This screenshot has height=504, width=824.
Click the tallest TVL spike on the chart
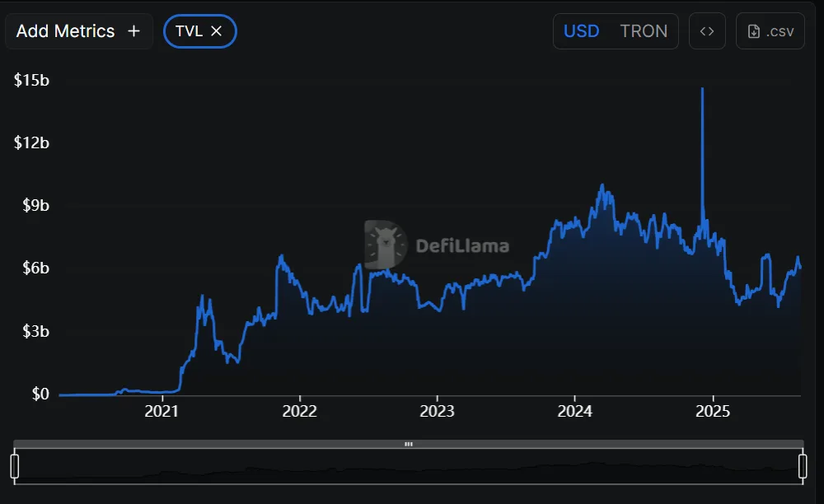[x=702, y=91]
